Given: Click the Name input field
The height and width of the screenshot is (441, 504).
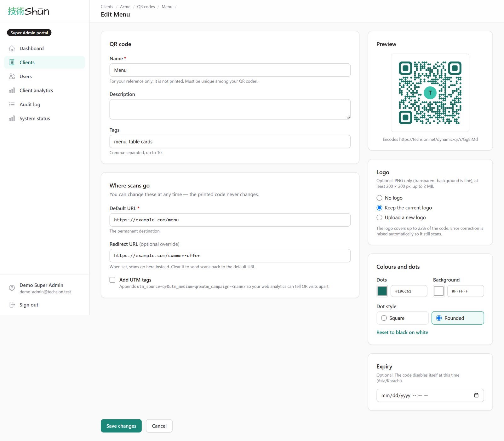Looking at the screenshot, I should pos(230,70).
